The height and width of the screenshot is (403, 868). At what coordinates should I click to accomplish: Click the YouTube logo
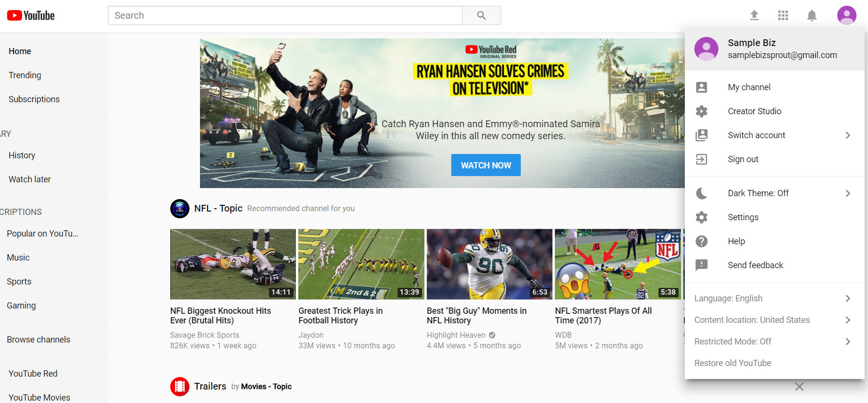point(31,15)
